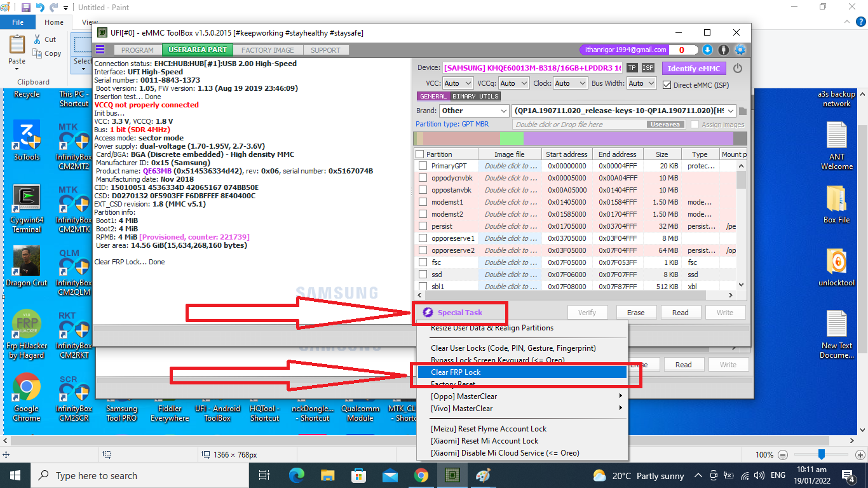
Task: Click the Paint Save icon in title bar
Action: pos(26,8)
